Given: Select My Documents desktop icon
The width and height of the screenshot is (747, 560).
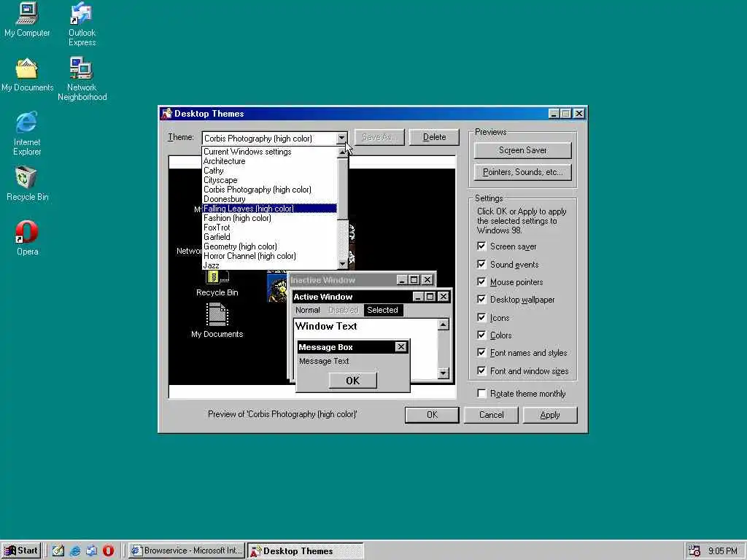Looking at the screenshot, I should coord(27,75).
